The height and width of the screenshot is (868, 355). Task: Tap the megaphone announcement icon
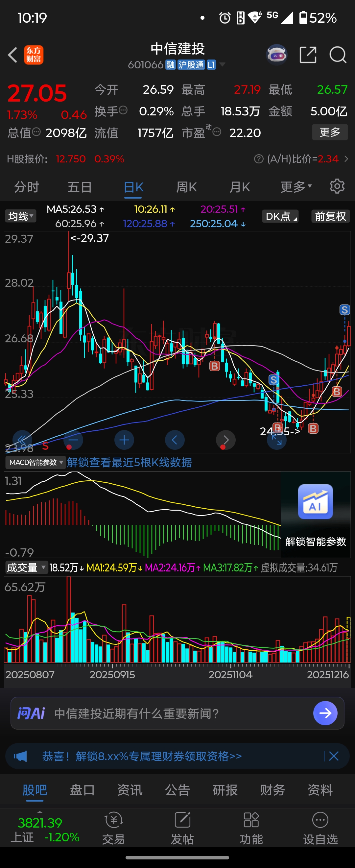(20, 756)
